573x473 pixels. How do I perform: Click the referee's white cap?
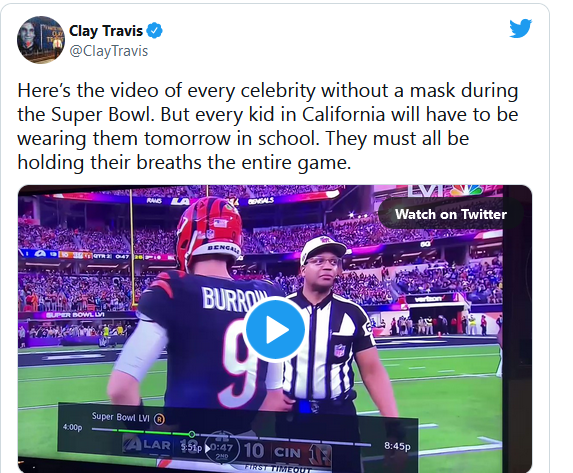click(x=323, y=248)
